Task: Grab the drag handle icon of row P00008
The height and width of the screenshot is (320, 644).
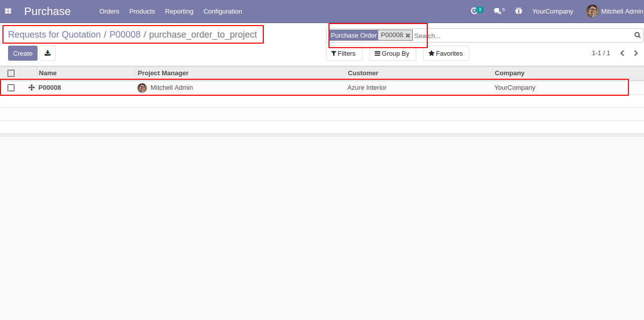Action: 32,88
